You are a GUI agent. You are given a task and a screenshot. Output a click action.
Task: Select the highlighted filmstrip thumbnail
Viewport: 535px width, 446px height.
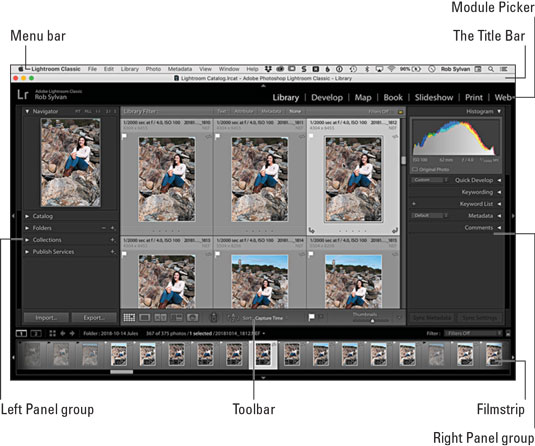click(x=263, y=355)
